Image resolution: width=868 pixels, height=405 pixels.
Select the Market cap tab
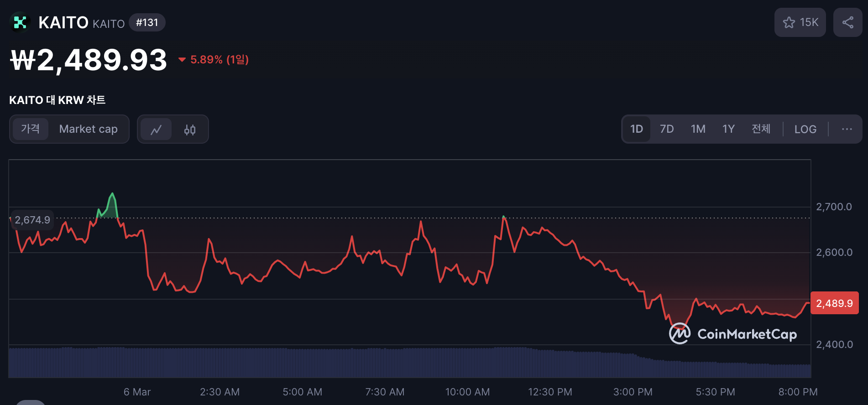[x=89, y=129]
